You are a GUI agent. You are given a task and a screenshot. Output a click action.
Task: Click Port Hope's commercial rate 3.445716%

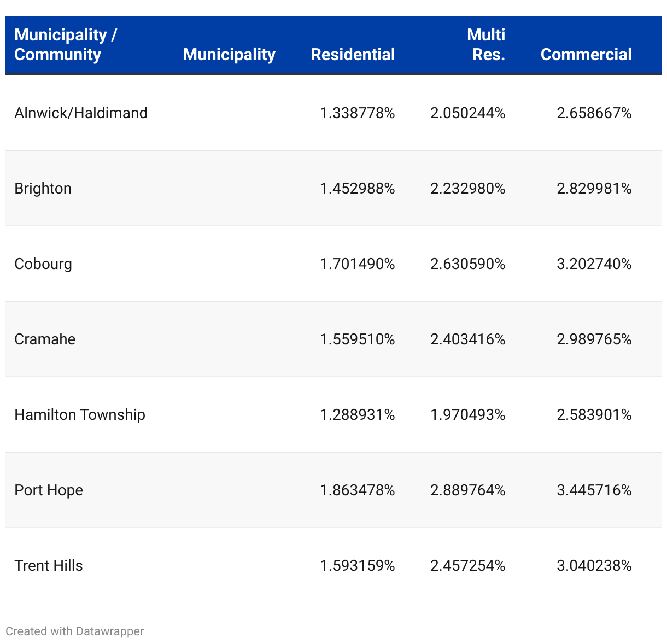(594, 490)
